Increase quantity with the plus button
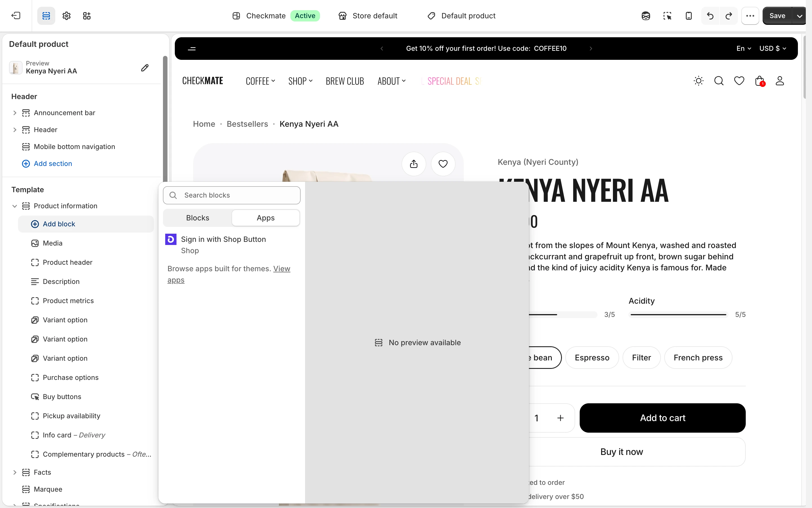The image size is (812, 508). click(560, 418)
